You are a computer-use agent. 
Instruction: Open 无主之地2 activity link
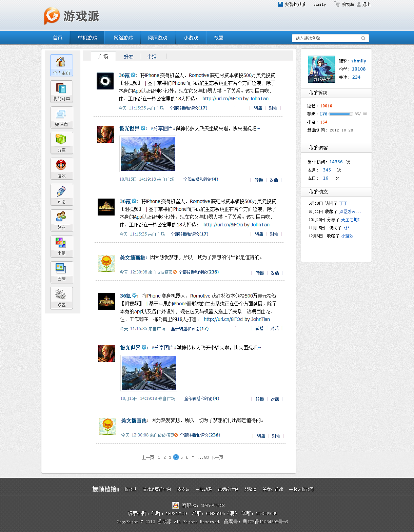click(350, 220)
